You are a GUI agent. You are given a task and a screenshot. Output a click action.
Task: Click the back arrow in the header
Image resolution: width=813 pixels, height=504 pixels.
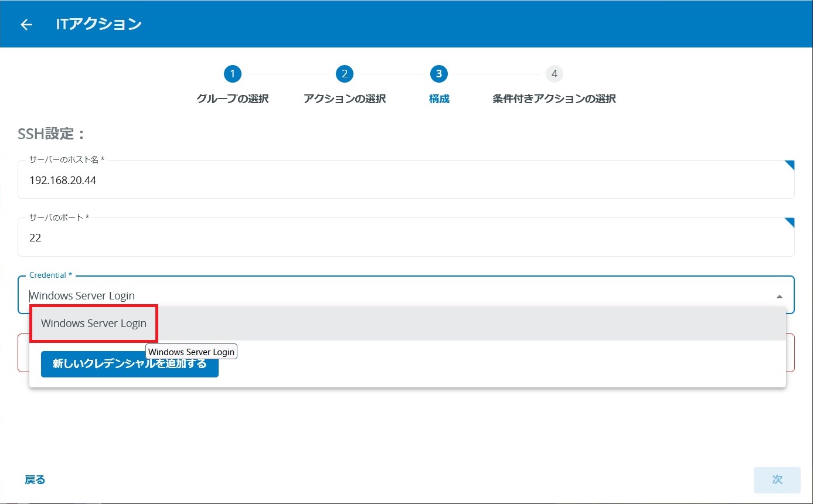pyautogui.click(x=26, y=25)
